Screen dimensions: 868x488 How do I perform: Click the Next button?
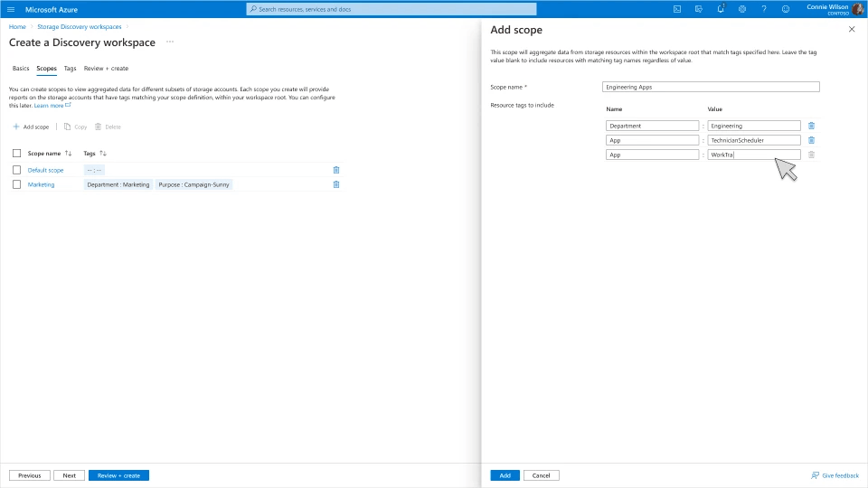click(x=70, y=475)
